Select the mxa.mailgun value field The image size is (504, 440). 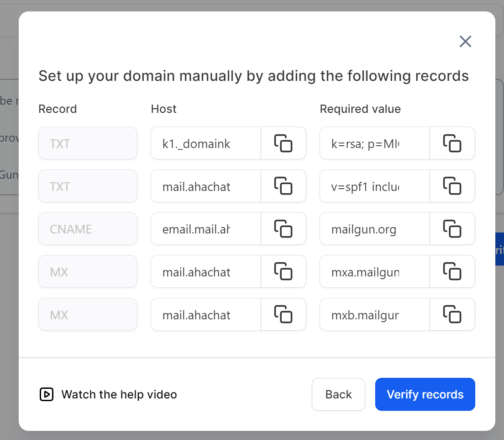tap(375, 271)
